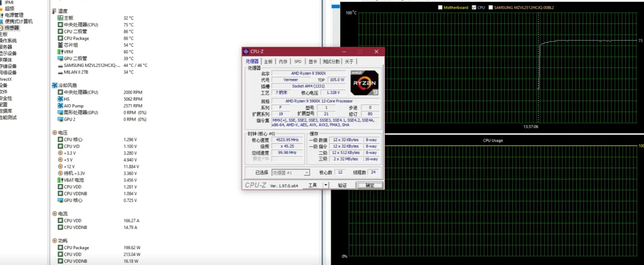This screenshot has height=265, width=644.
Task: Click the thermometer icon beside 温度 heading
Action: coord(54,11)
